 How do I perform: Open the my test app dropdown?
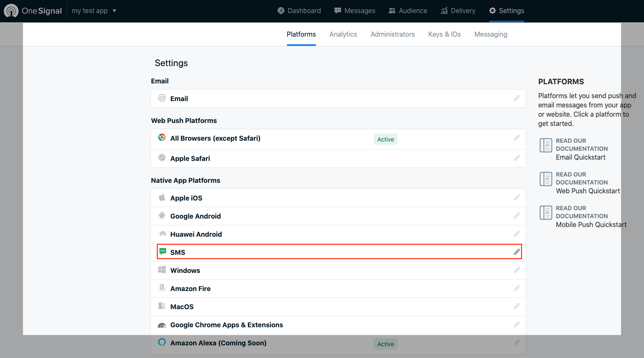[x=94, y=11]
